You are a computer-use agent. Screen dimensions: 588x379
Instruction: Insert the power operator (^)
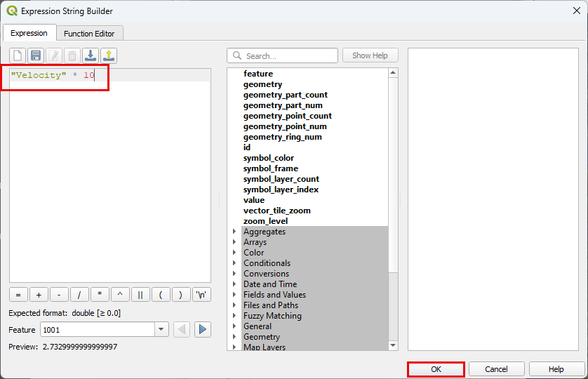pyautogui.click(x=120, y=295)
